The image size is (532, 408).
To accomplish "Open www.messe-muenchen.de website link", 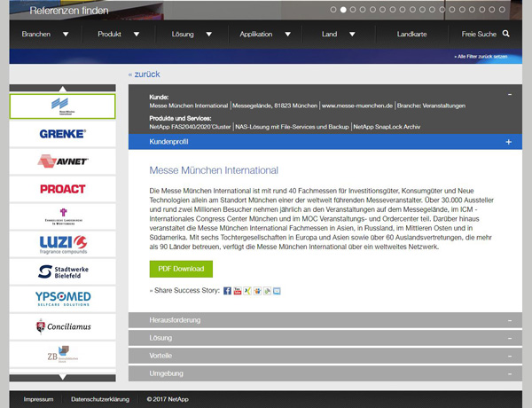I will pyautogui.click(x=357, y=106).
